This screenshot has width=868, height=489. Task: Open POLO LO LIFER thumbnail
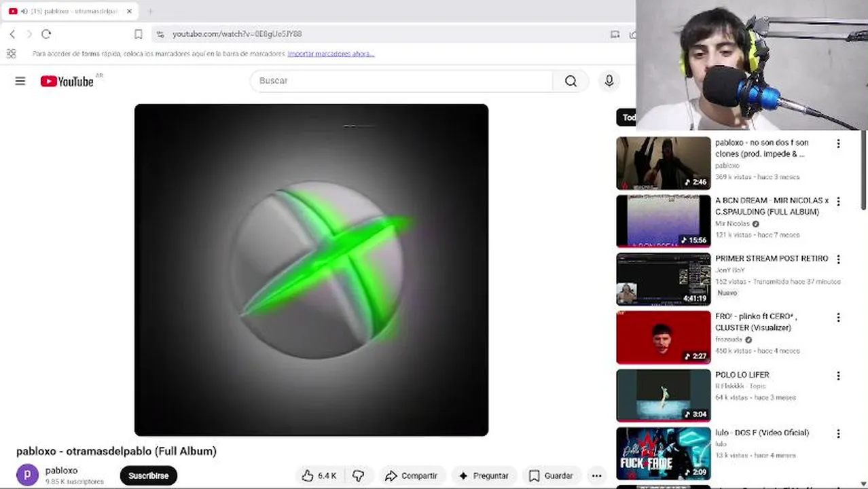click(x=663, y=395)
